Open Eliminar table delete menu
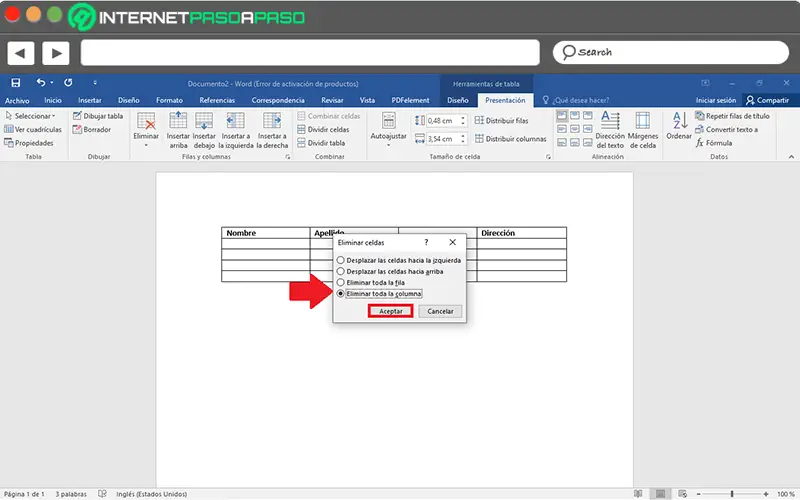 [146, 130]
